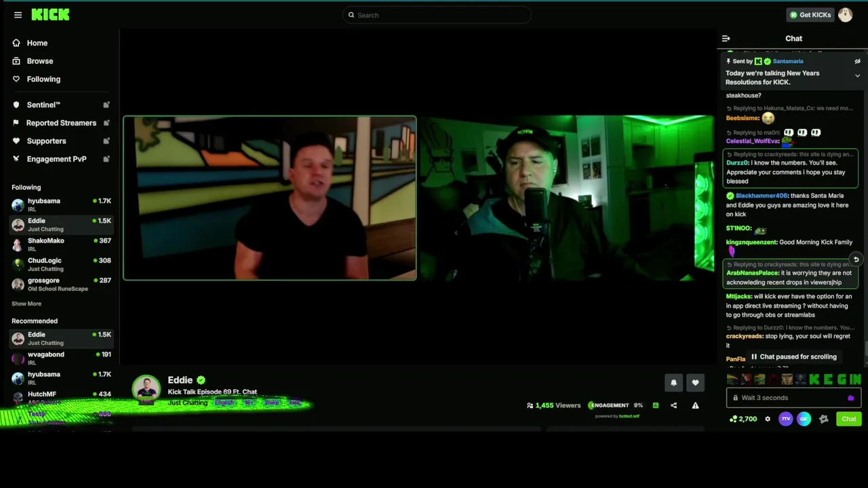Open Supporters in sidebar
The height and width of the screenshot is (488, 868).
coord(46,141)
